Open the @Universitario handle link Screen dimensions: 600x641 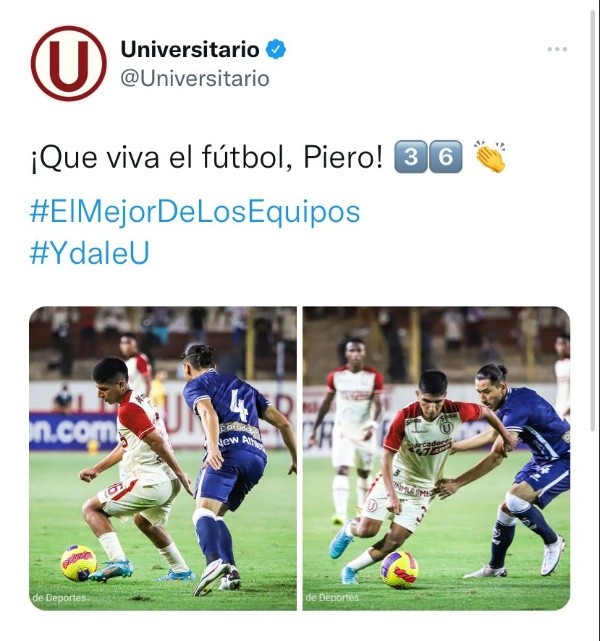click(195, 78)
